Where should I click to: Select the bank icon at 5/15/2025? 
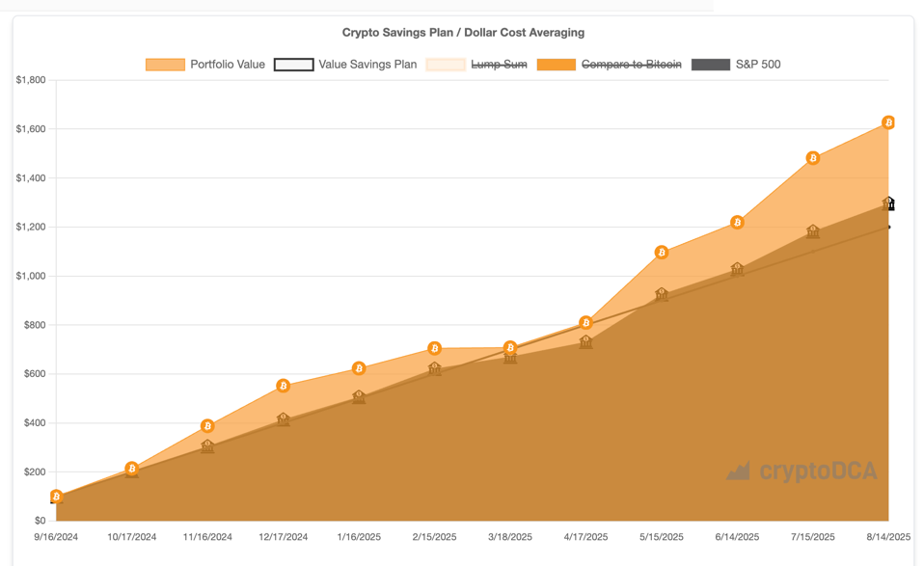[660, 295]
